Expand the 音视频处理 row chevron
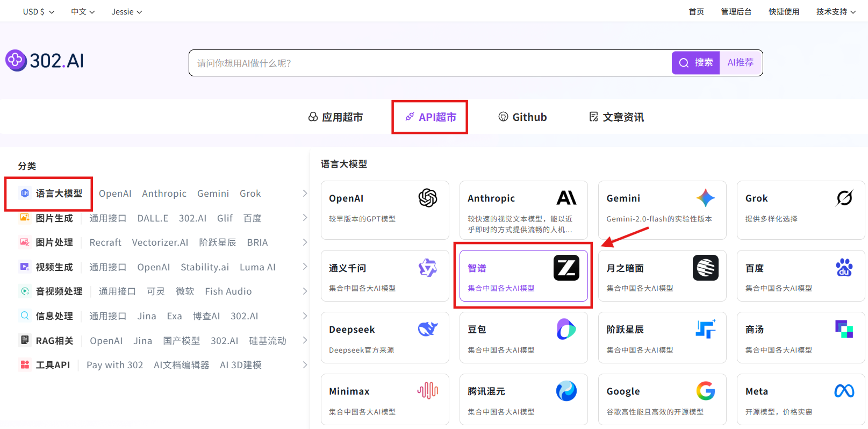The image size is (868, 429). click(x=305, y=291)
